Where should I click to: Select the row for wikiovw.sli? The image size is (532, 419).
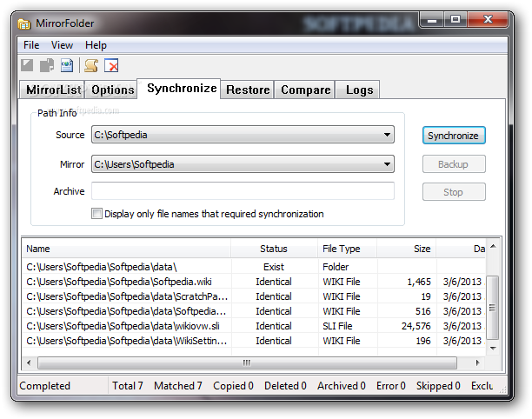click(254, 326)
